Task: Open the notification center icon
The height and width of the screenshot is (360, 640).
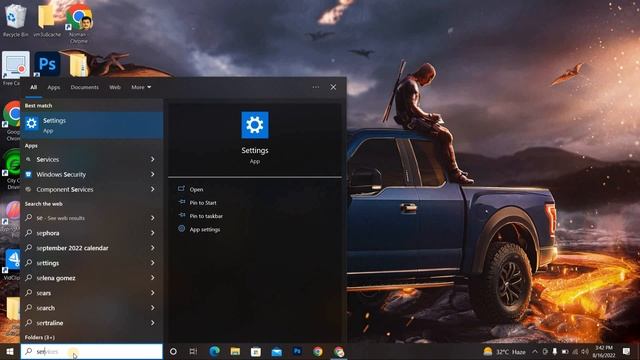Action: 627,351
